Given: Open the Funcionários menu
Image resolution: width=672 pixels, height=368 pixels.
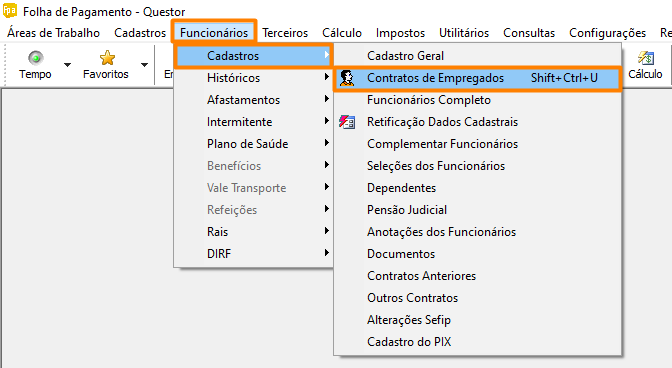Looking at the screenshot, I should click(x=214, y=33).
